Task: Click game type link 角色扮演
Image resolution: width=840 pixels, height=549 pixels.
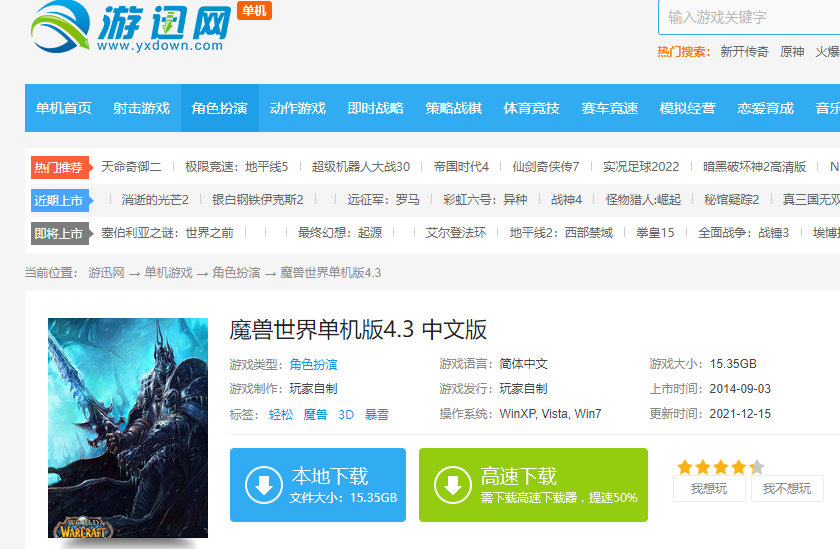Action: click(313, 365)
